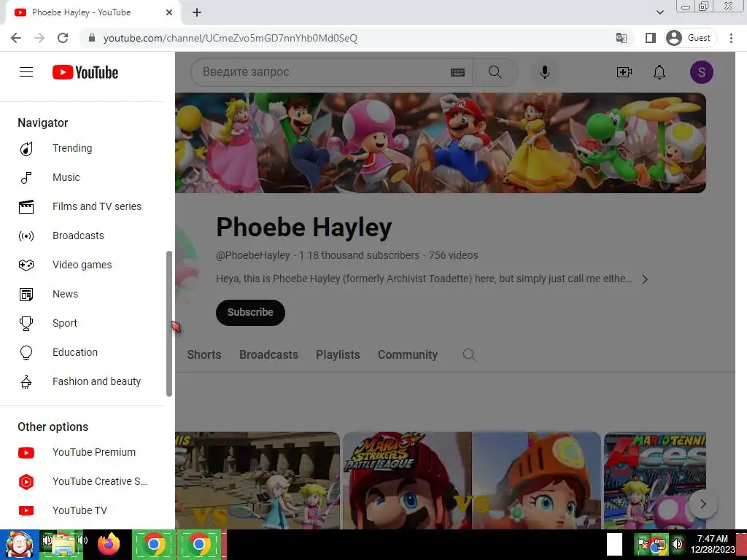This screenshot has height=560, width=747.
Task: Open the Sport trophy icon
Action: [x=26, y=323]
